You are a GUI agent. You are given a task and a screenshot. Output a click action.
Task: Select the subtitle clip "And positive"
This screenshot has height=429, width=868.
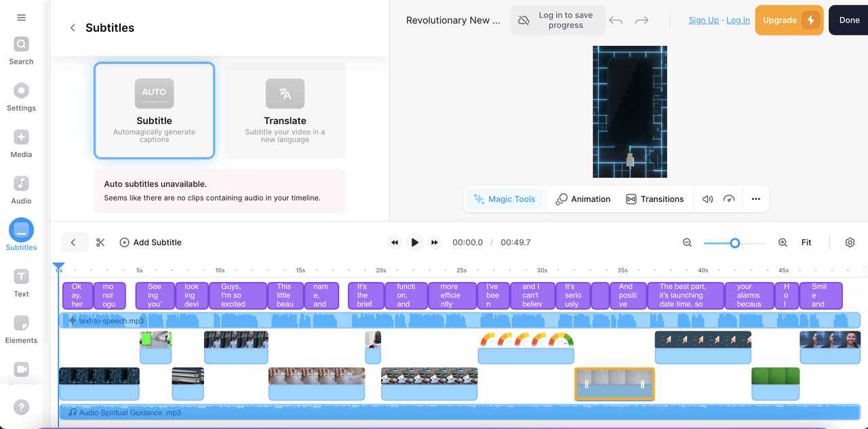click(628, 295)
